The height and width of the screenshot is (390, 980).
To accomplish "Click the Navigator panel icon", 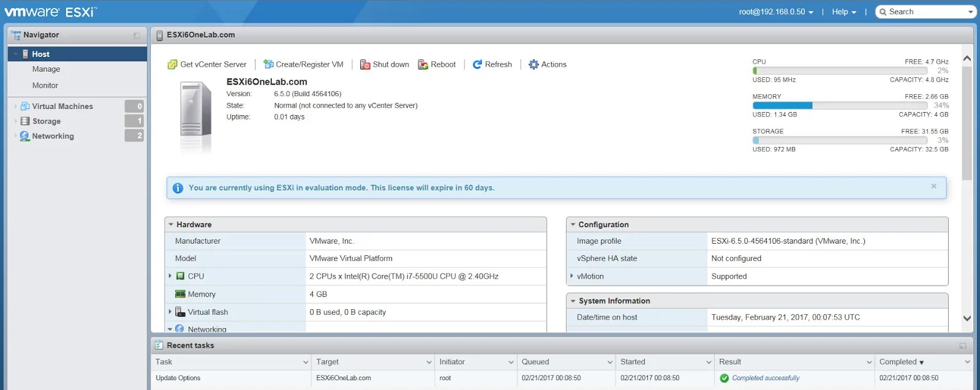I will [16, 35].
